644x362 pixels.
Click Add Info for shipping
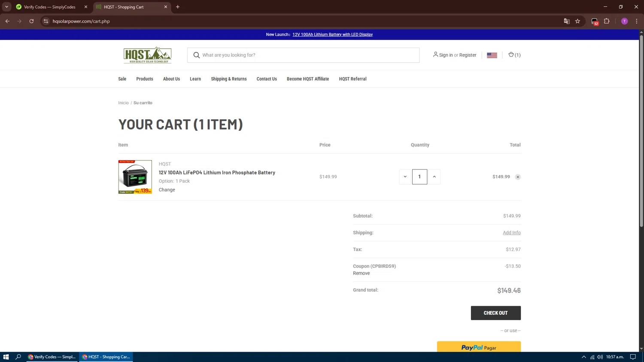click(512, 232)
